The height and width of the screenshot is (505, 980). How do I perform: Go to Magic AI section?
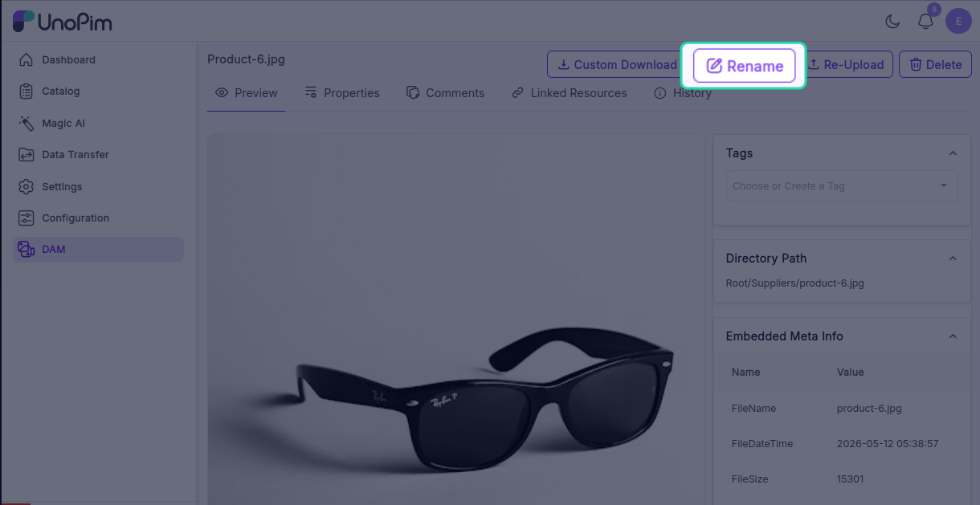point(98,123)
